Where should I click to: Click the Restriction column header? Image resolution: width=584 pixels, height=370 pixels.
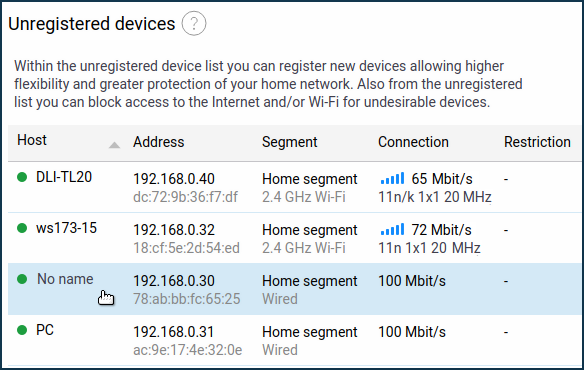(x=537, y=142)
